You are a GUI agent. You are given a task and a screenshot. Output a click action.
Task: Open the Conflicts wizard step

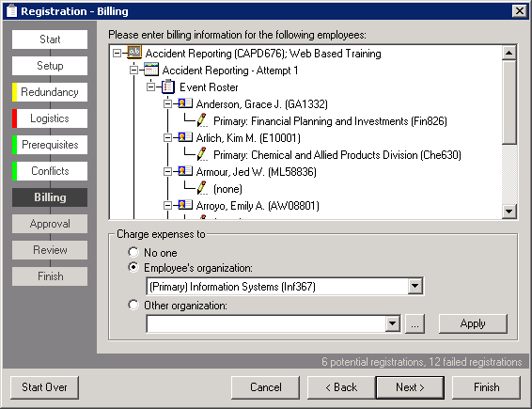[50, 171]
